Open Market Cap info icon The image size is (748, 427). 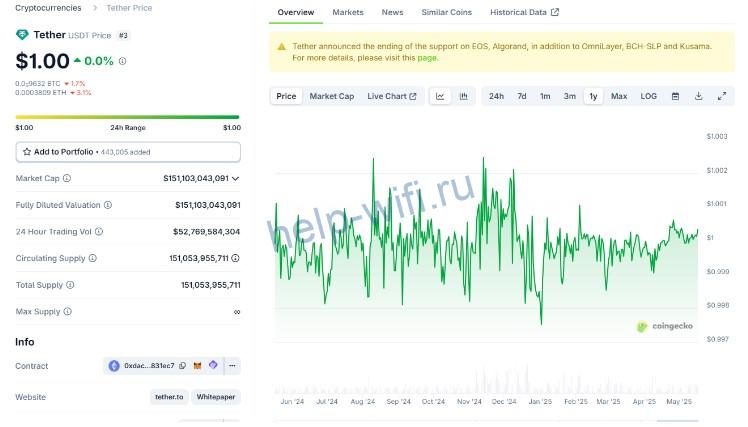[x=67, y=178]
